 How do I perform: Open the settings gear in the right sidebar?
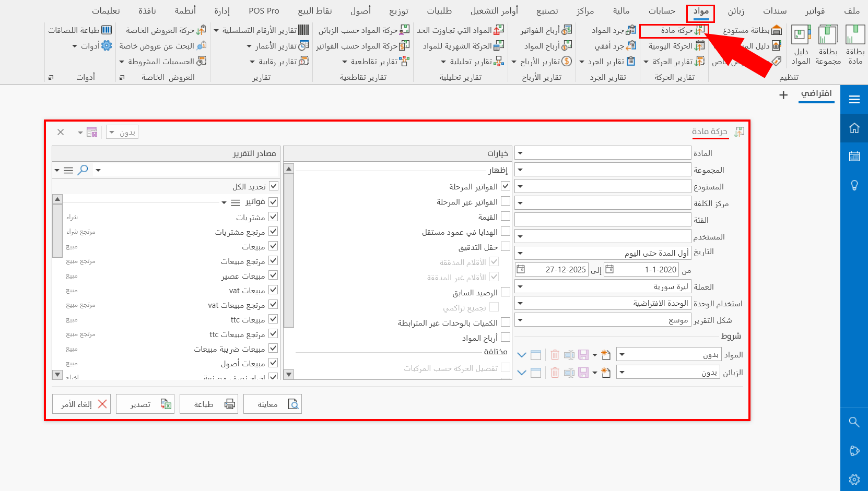click(854, 479)
